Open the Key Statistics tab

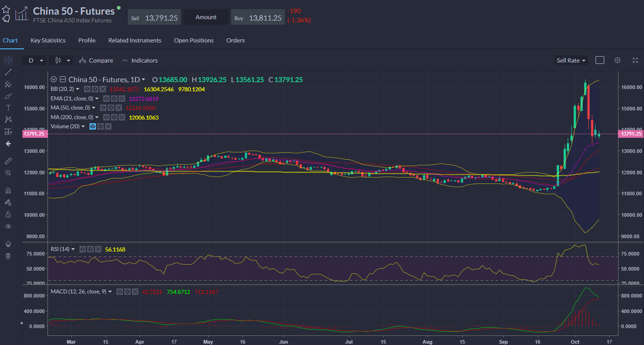pyautogui.click(x=48, y=40)
